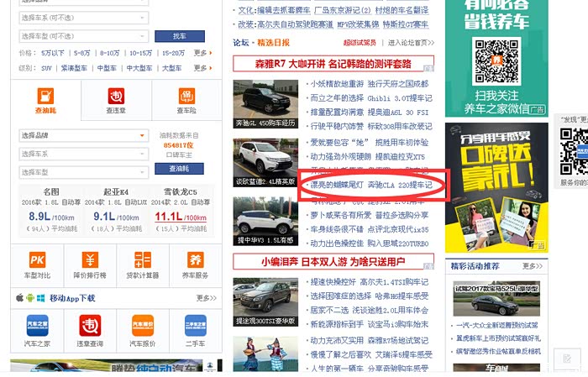Click the 查油耗 blue submit button
The width and height of the screenshot is (588, 377).
179,169
